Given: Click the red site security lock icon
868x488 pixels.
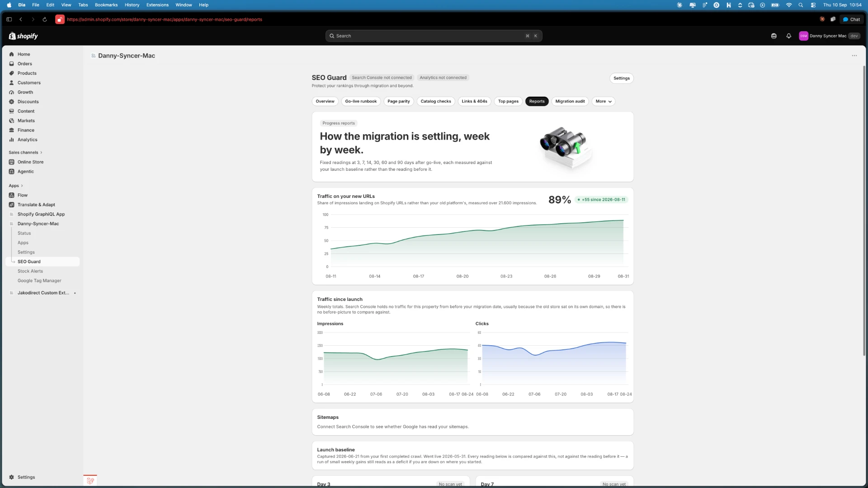Looking at the screenshot, I should click(60, 19).
